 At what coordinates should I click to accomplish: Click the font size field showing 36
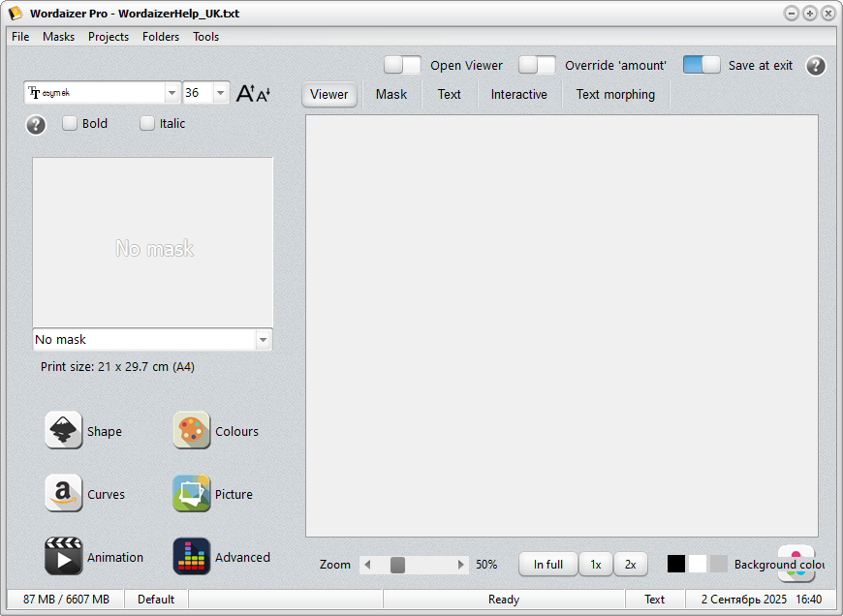pos(198,93)
